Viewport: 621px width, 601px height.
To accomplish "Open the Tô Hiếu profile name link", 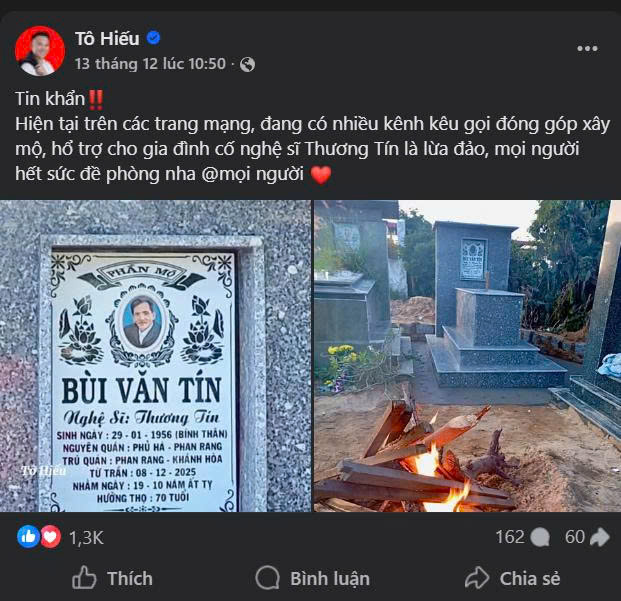I will (107, 38).
